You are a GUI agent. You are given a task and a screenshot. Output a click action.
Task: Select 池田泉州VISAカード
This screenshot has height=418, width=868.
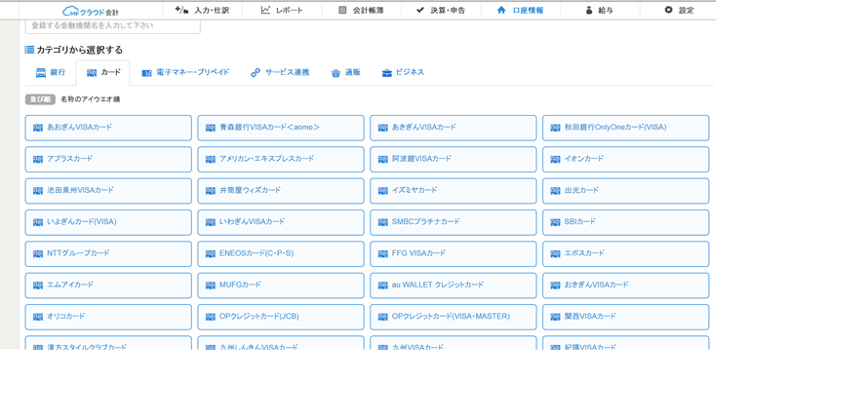(108, 191)
